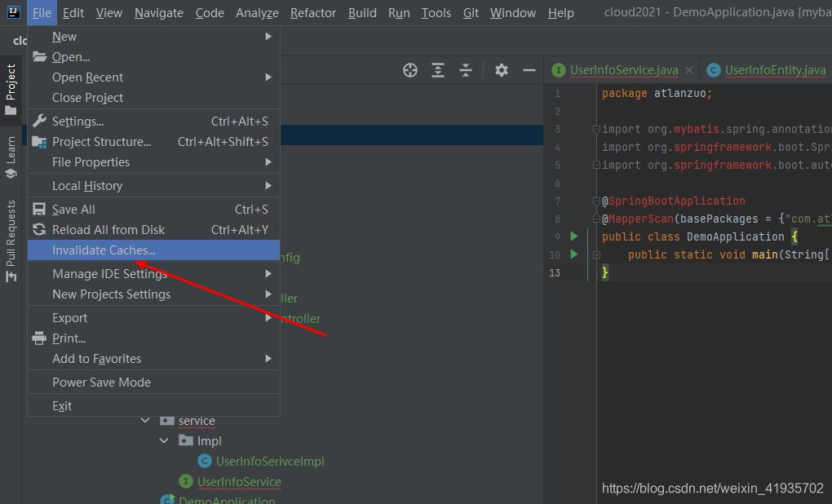Close the UserInfoService.java tab
832x504 pixels.
pos(689,70)
